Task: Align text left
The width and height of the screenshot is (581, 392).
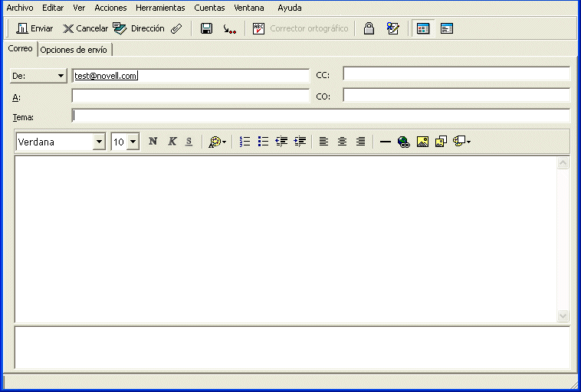Action: tap(323, 142)
